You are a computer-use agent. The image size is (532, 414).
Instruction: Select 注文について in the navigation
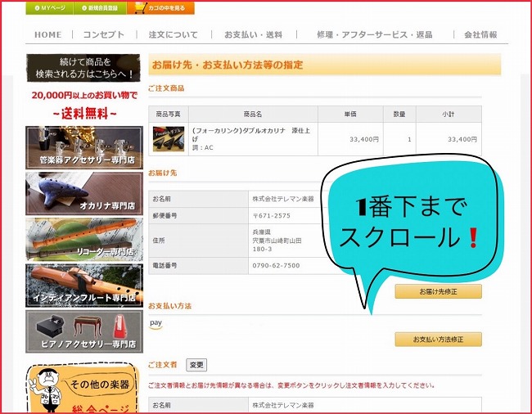coord(173,34)
